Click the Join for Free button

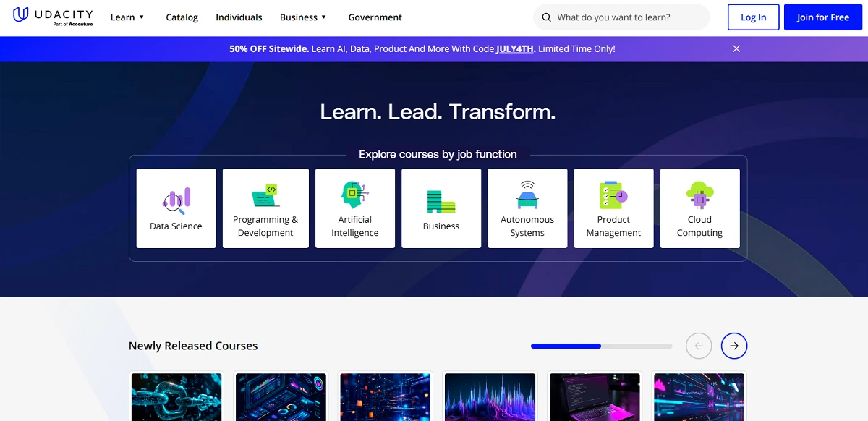[822, 17]
